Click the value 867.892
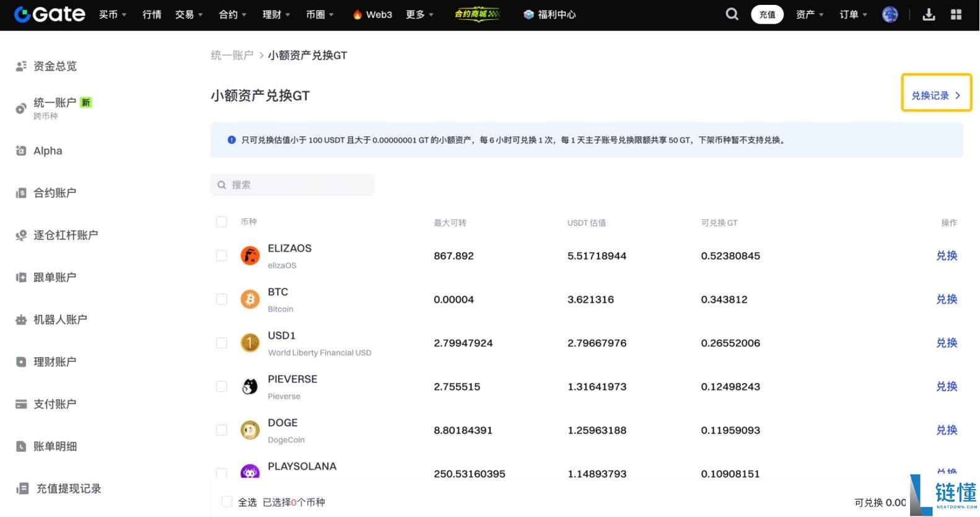This screenshot has height=517, width=980. 454,256
